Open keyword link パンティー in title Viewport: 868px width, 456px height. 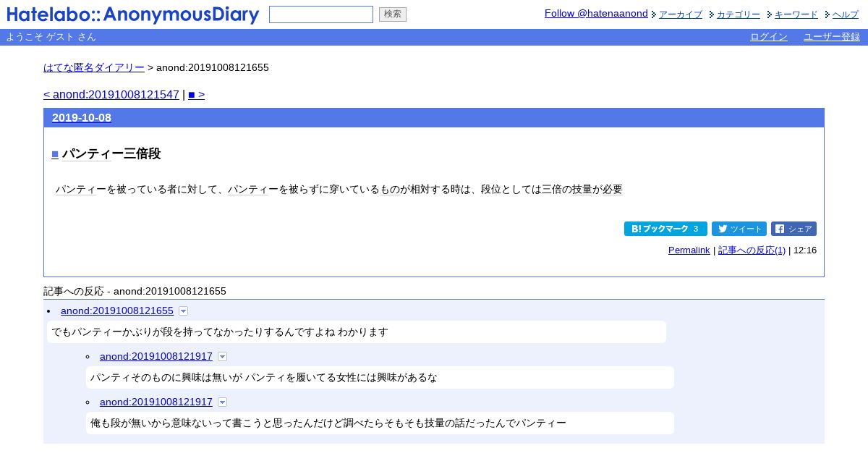(x=87, y=153)
